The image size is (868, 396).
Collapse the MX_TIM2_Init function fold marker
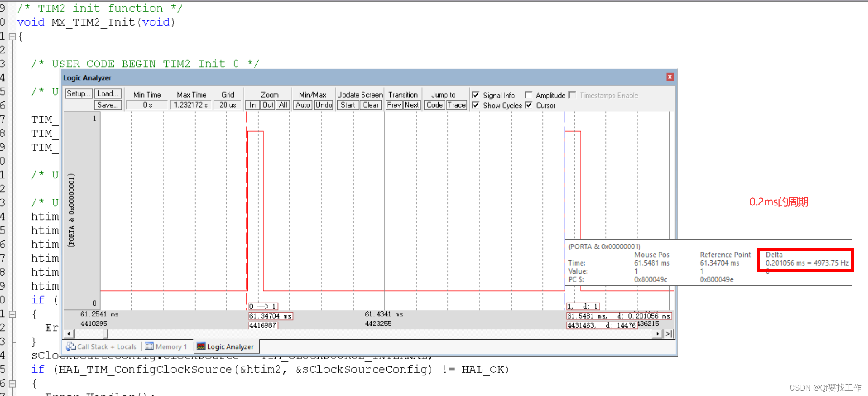coord(12,37)
